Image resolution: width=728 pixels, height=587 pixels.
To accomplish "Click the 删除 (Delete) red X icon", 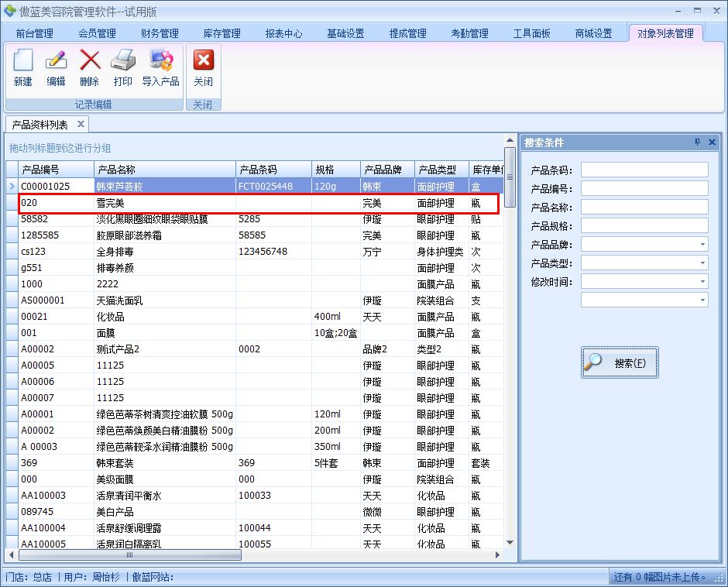I will (90, 61).
